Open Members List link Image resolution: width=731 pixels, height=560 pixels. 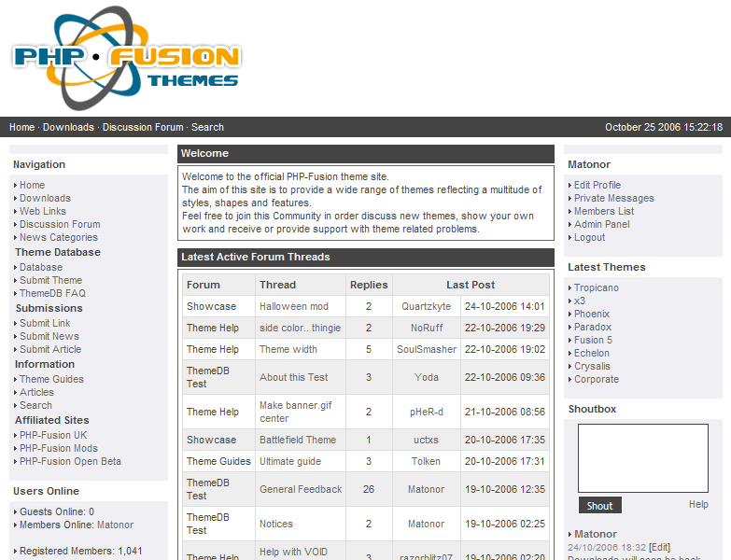coord(604,211)
